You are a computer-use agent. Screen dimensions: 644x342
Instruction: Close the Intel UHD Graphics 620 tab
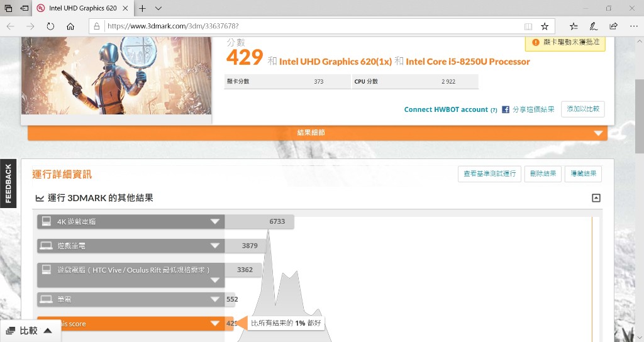click(x=125, y=8)
